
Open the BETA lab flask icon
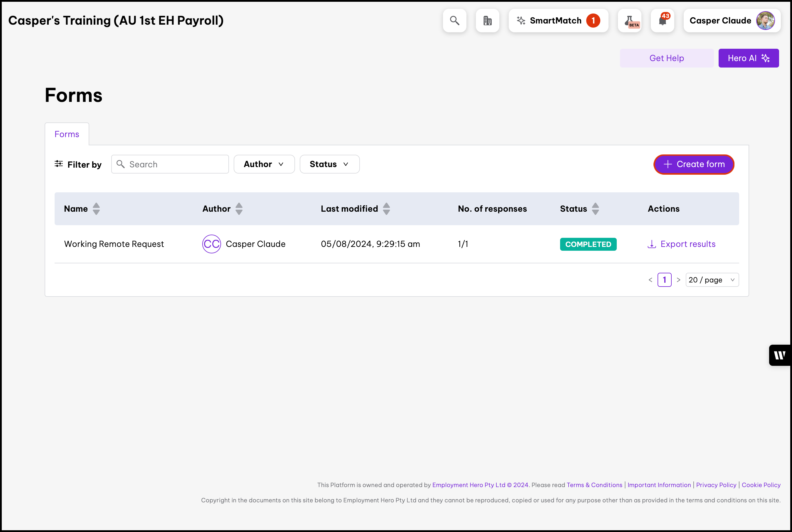(x=630, y=21)
